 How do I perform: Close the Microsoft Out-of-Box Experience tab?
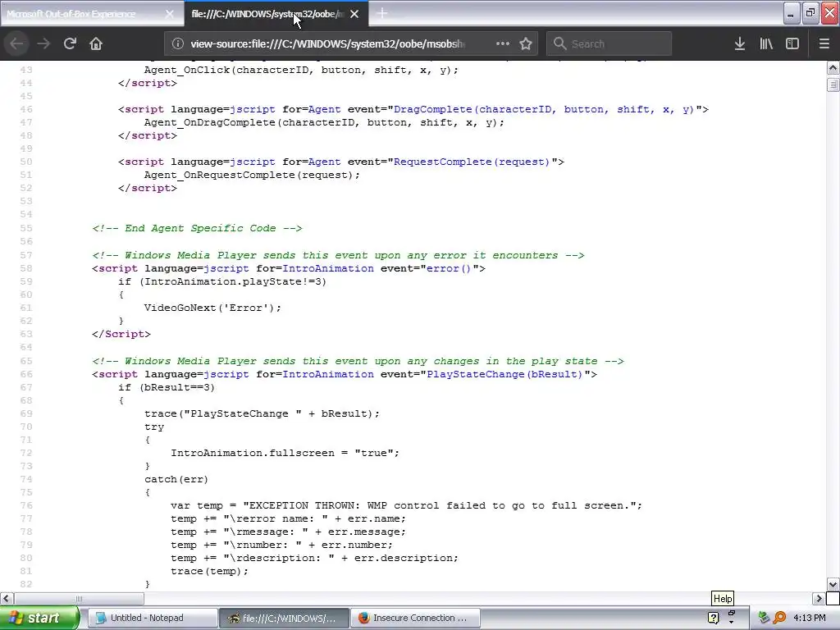tap(169, 14)
